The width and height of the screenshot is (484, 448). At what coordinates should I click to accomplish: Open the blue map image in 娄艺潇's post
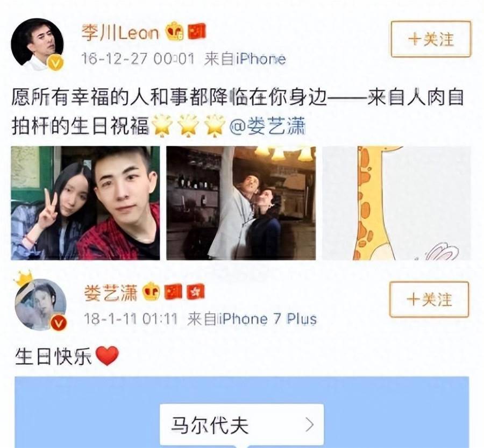[x=242, y=412]
